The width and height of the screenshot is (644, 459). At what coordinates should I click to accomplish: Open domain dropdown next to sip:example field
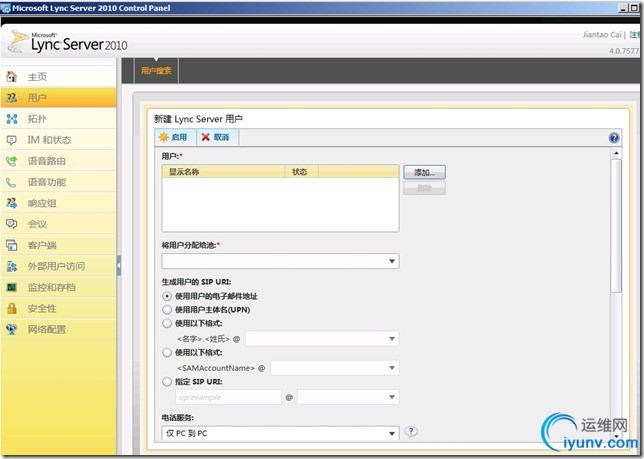[348, 397]
